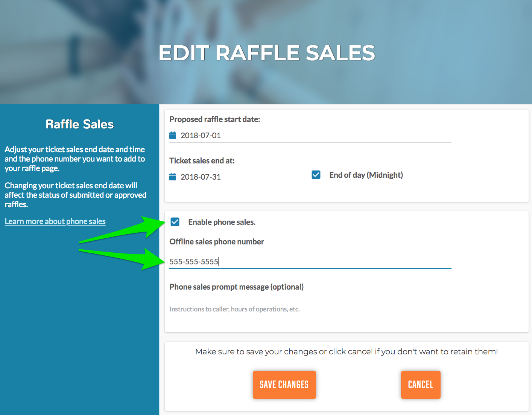Click the Edit Raffle Sales page heading
This screenshot has height=415, width=532.
pos(267,53)
